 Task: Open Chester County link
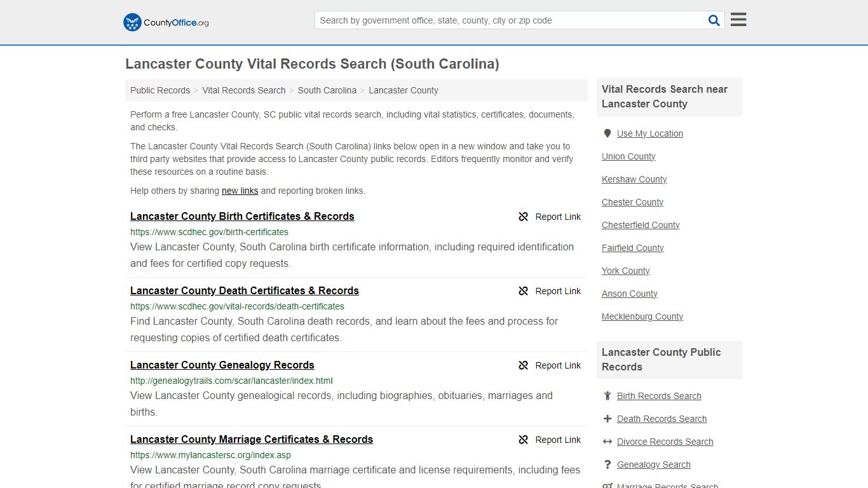(632, 202)
